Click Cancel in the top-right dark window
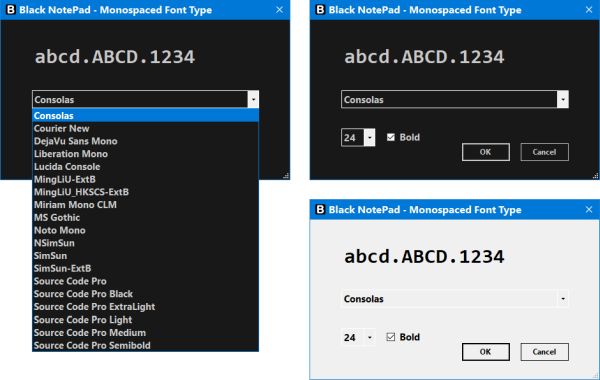The height and width of the screenshot is (380, 600). pos(544,152)
